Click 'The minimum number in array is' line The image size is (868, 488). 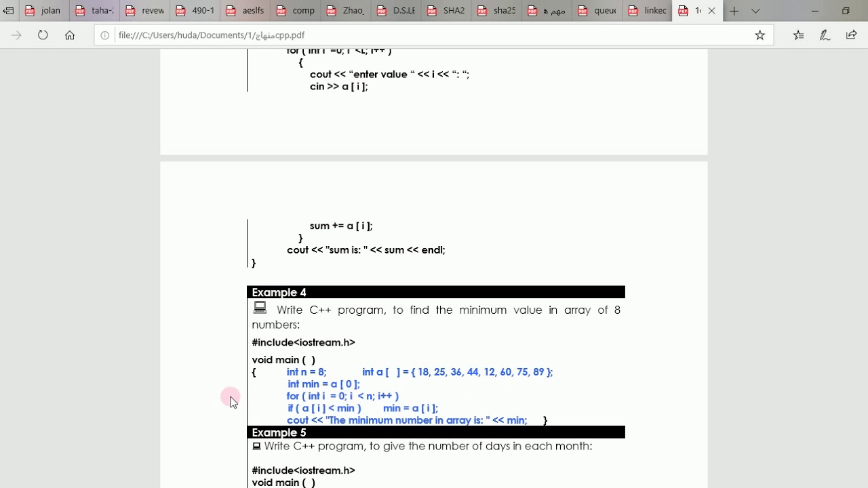point(407,420)
